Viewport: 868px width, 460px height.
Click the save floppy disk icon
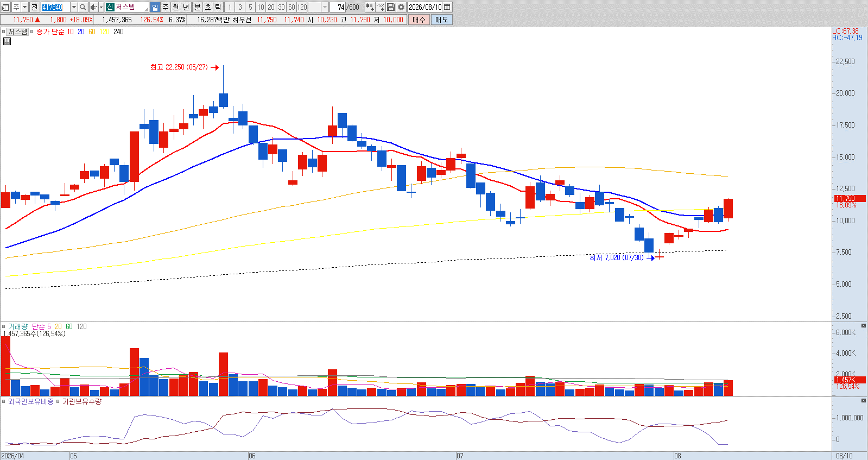391,7
